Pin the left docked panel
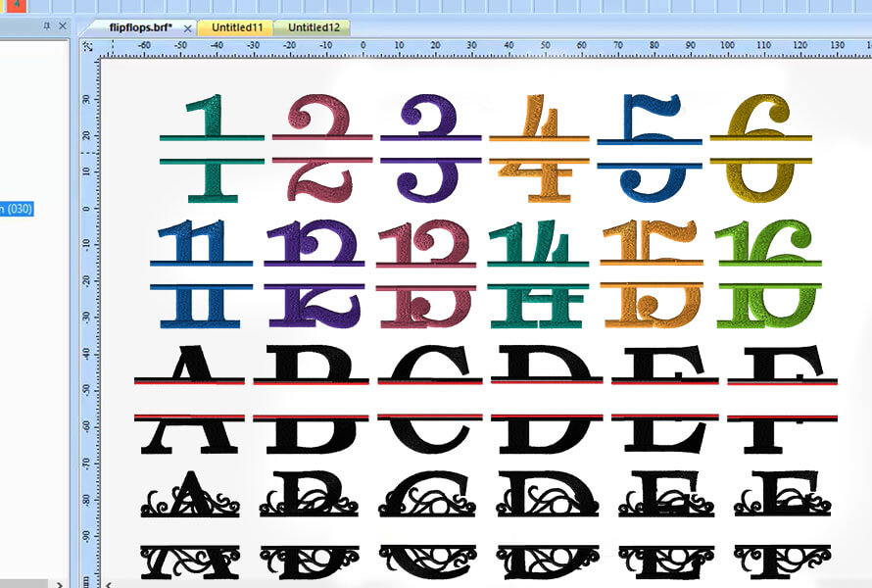The image size is (872, 588). pos(47,26)
